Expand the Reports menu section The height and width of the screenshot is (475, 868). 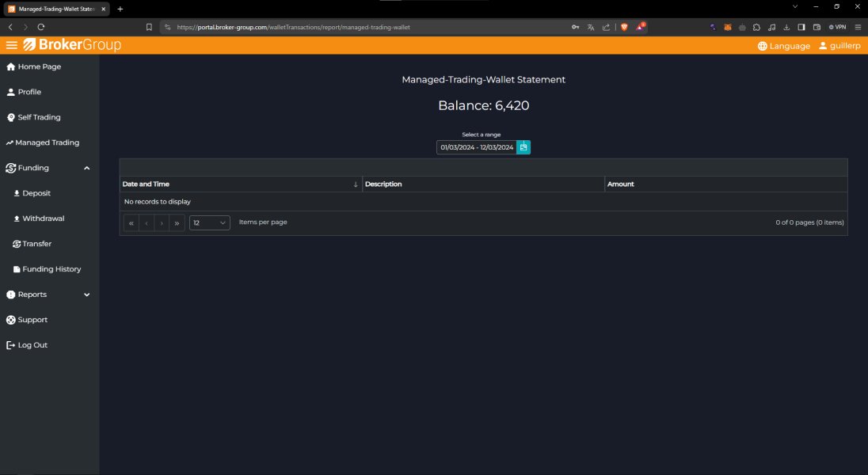86,294
